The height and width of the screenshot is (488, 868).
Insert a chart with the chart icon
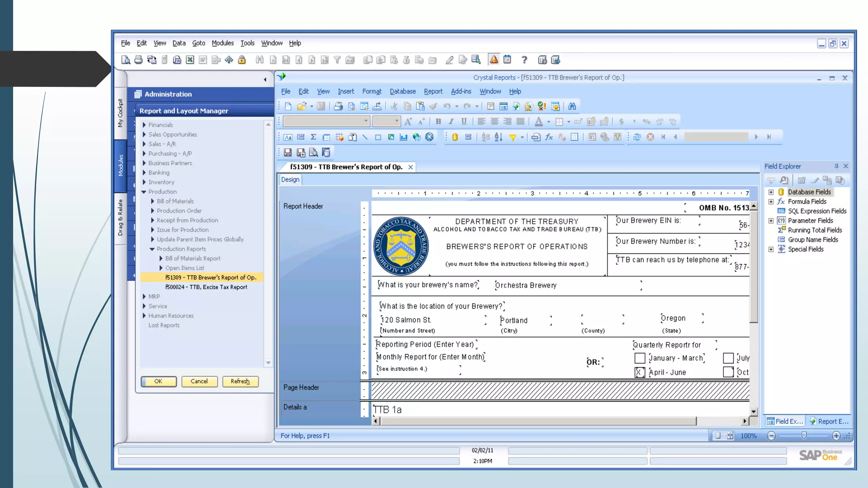(403, 137)
